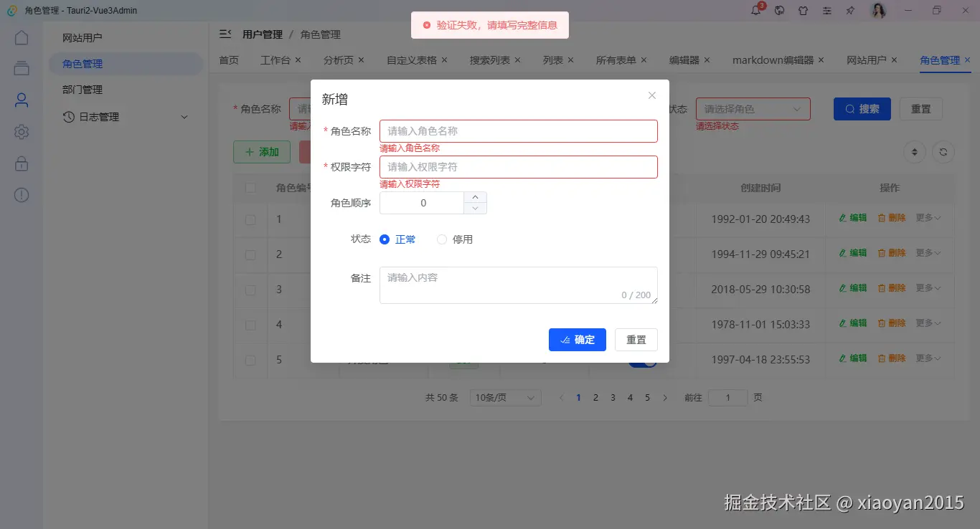Increase 角色顺序 with the up stepper
The image size is (980, 529).
(x=475, y=196)
